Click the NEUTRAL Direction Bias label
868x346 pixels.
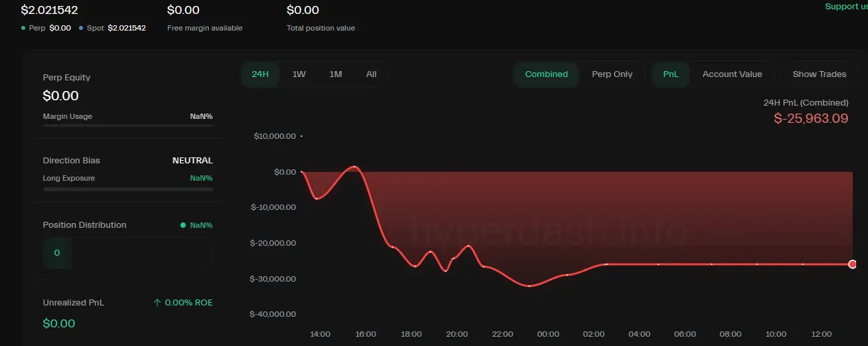(x=192, y=161)
